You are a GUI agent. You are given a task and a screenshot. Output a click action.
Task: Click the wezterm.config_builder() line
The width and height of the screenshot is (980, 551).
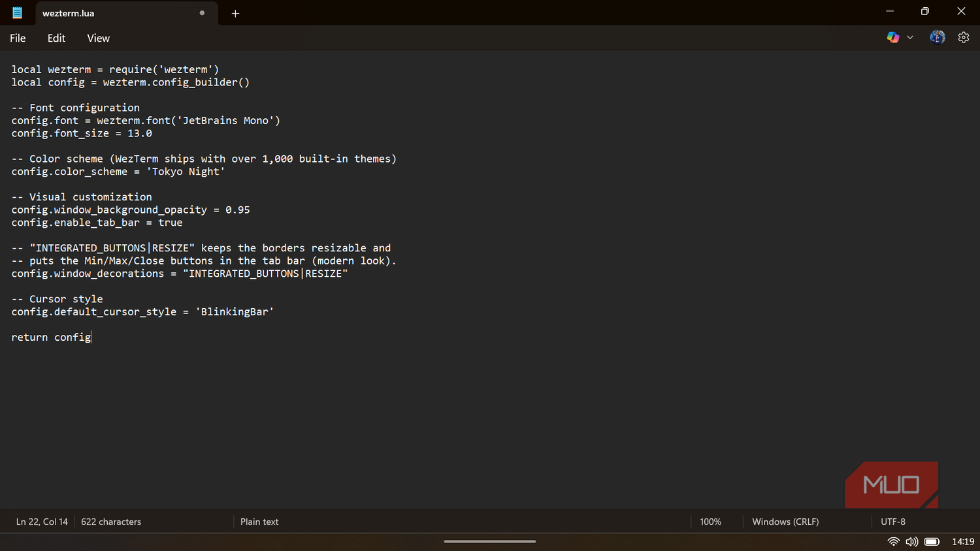(x=131, y=82)
